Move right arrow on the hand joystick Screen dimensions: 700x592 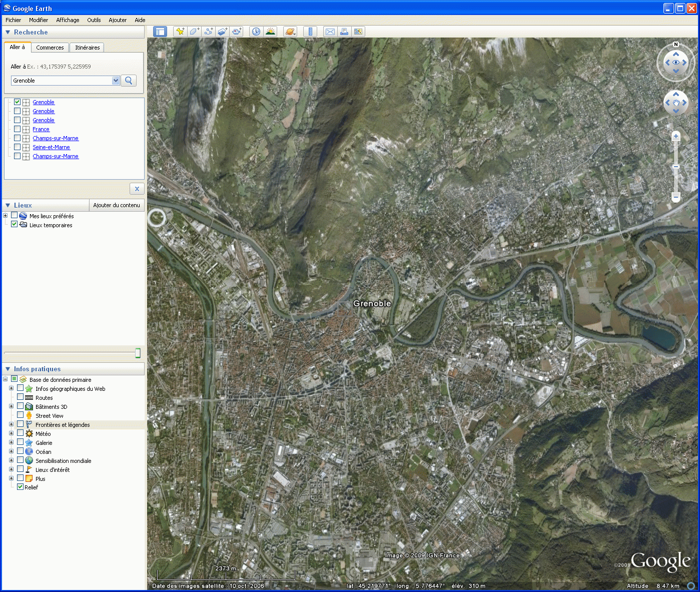click(x=684, y=103)
